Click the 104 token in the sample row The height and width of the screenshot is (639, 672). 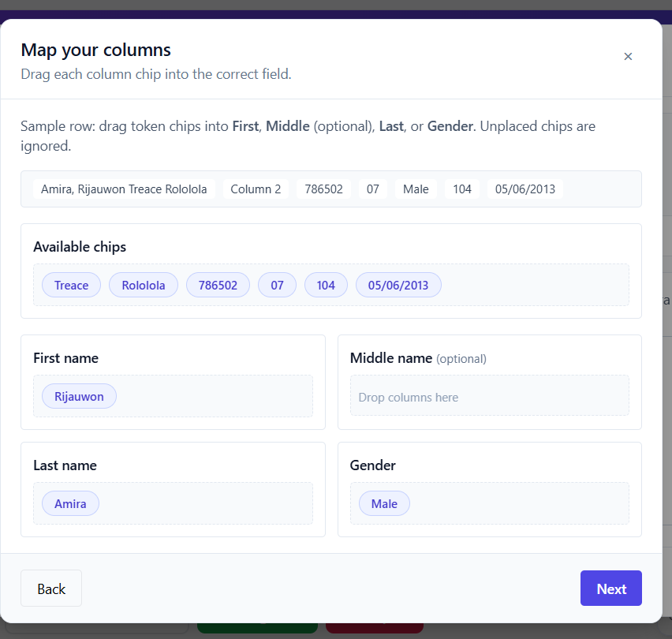click(461, 189)
